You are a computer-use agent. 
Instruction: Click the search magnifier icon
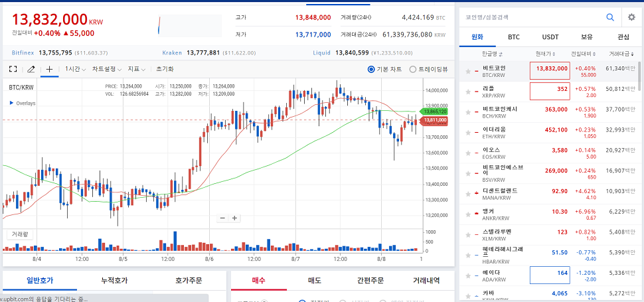(610, 17)
